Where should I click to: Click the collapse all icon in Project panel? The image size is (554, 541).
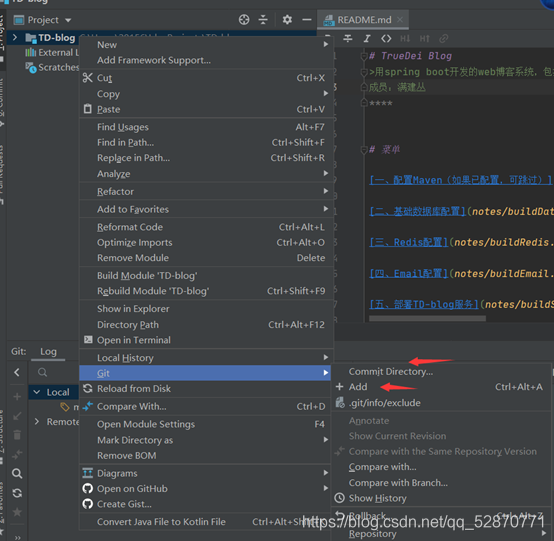[x=263, y=20]
